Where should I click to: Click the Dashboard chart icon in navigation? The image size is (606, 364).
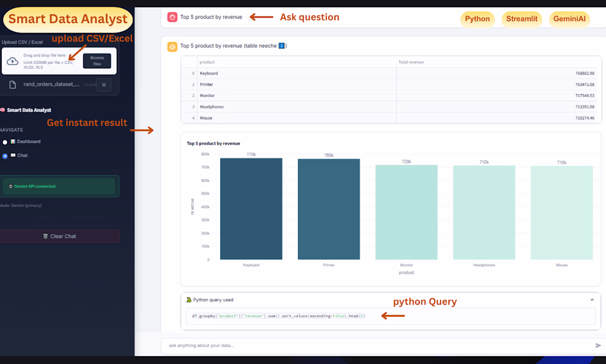pos(13,142)
